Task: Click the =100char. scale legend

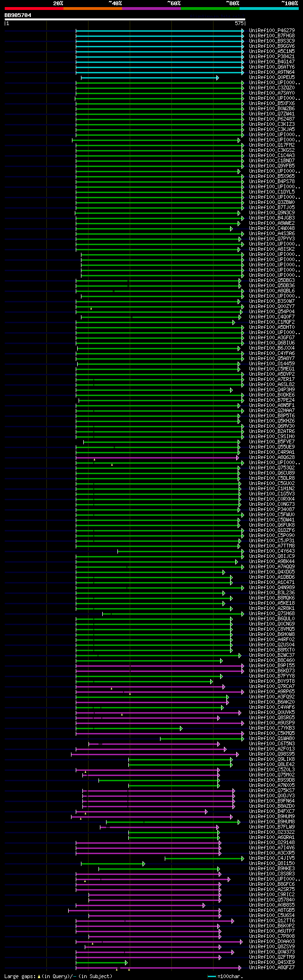Action: (x=225, y=976)
